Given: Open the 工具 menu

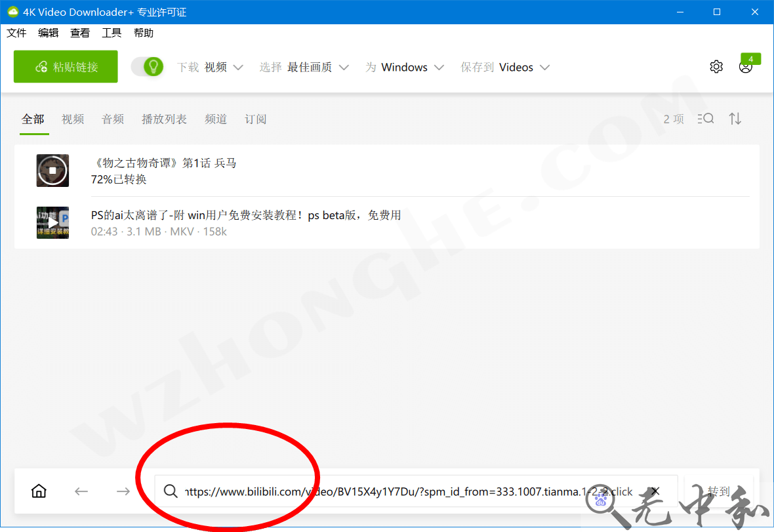Looking at the screenshot, I should pyautogui.click(x=112, y=32).
